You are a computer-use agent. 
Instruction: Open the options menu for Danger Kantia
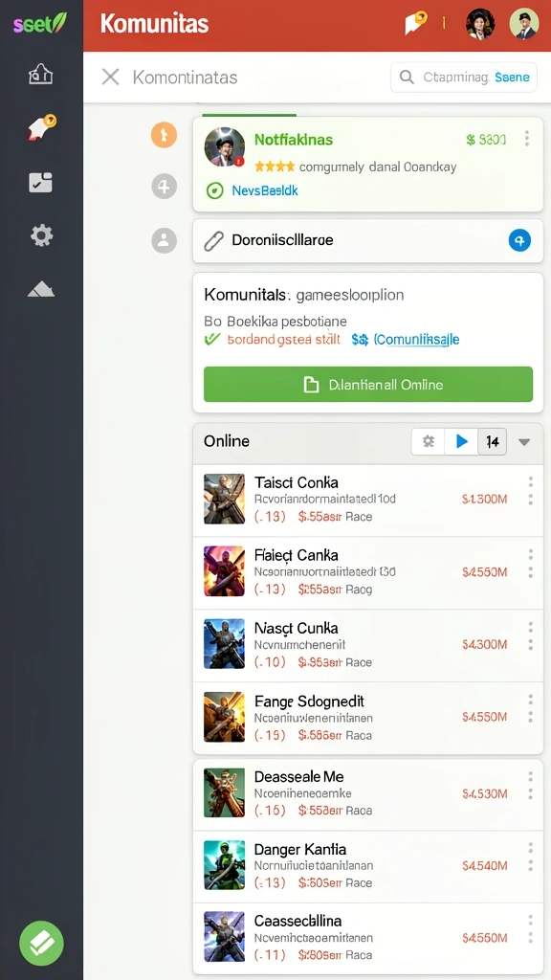pyautogui.click(x=530, y=857)
